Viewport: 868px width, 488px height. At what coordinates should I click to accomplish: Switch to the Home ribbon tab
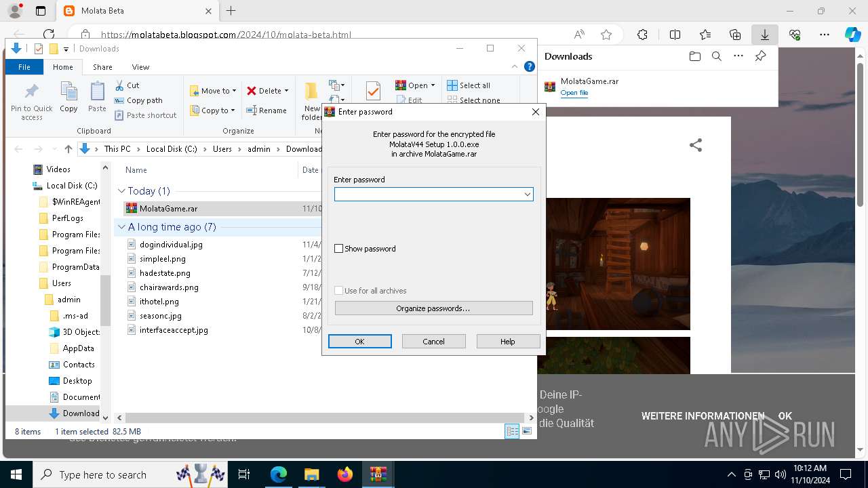click(x=63, y=67)
